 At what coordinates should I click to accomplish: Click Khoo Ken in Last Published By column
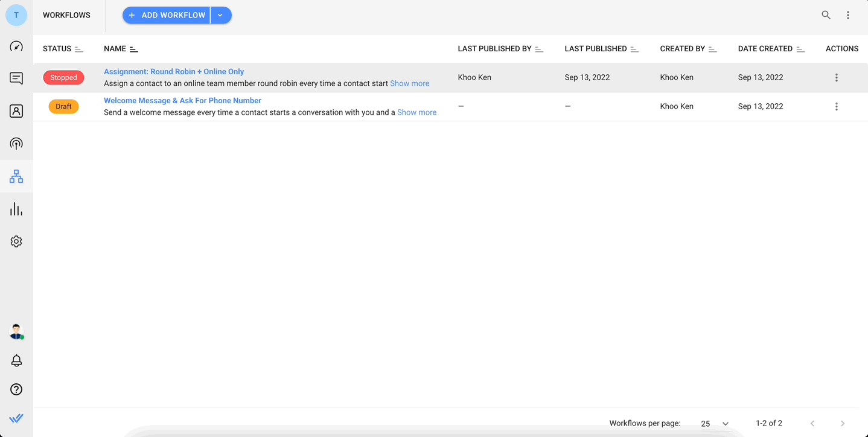coord(474,77)
